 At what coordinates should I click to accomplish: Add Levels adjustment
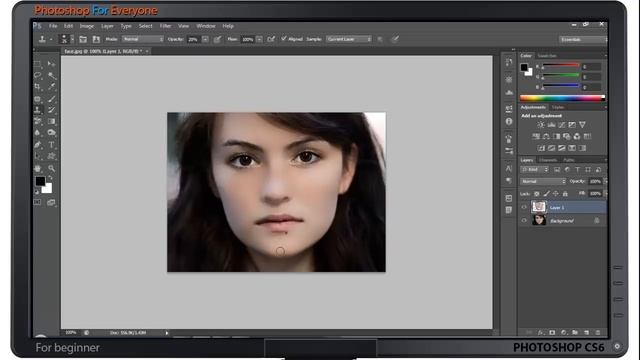[551, 125]
